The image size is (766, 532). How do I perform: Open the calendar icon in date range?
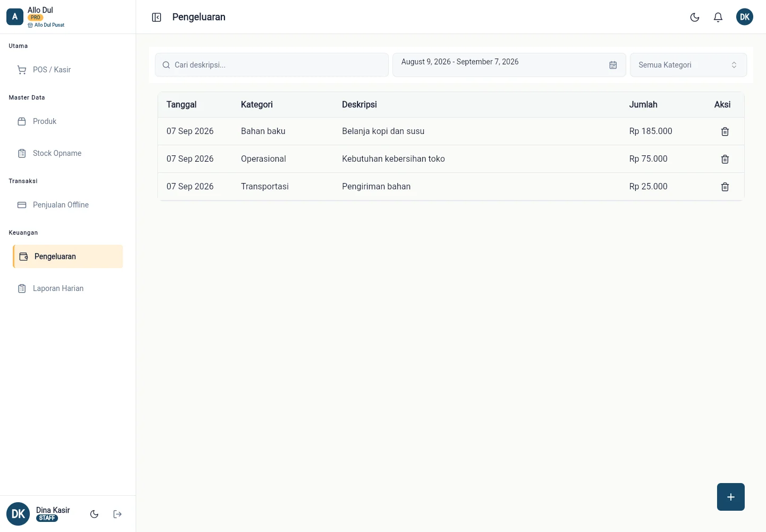(x=613, y=65)
